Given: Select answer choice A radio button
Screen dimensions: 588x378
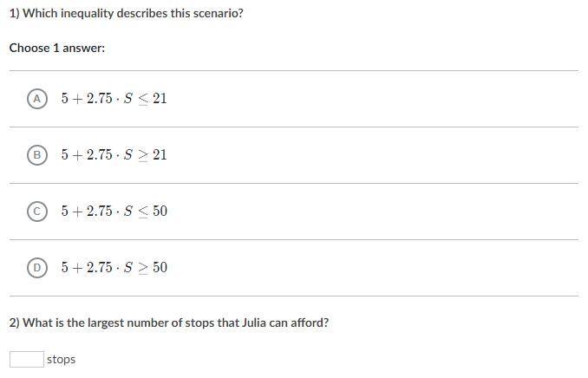Looking at the screenshot, I should click(x=37, y=99).
